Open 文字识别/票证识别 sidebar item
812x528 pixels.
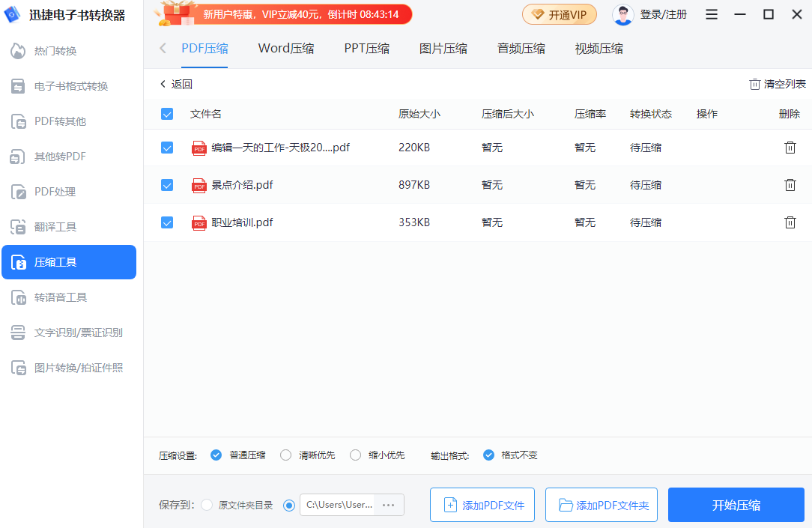pyautogui.click(x=78, y=333)
